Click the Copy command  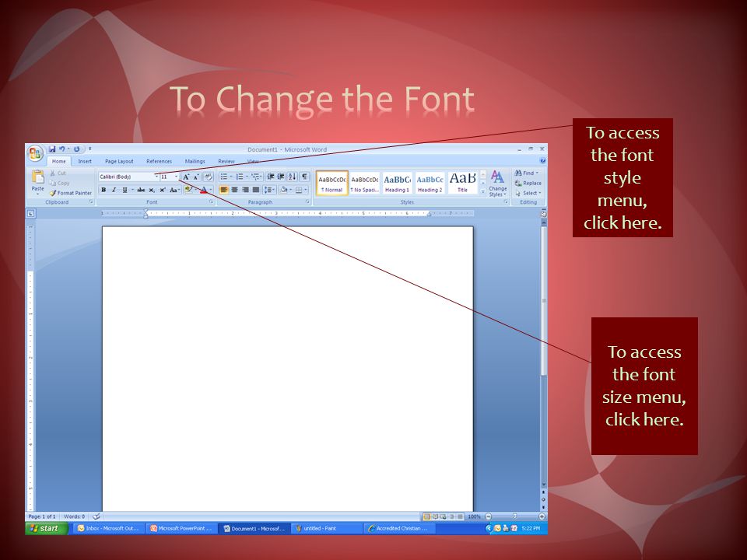[60, 183]
